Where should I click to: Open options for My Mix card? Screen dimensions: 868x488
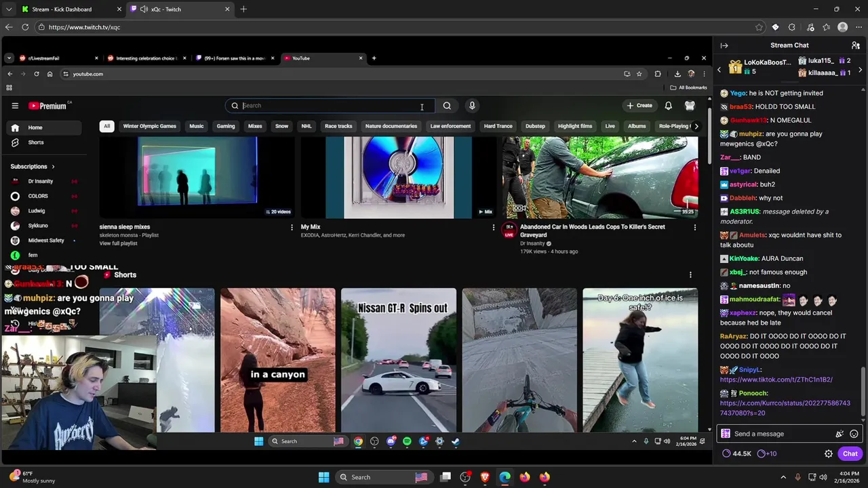point(494,228)
